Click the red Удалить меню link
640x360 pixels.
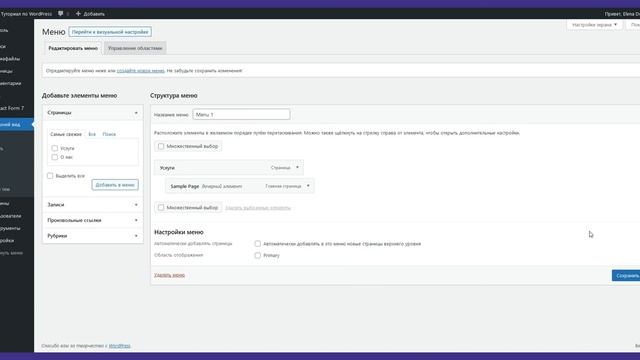tap(169, 275)
